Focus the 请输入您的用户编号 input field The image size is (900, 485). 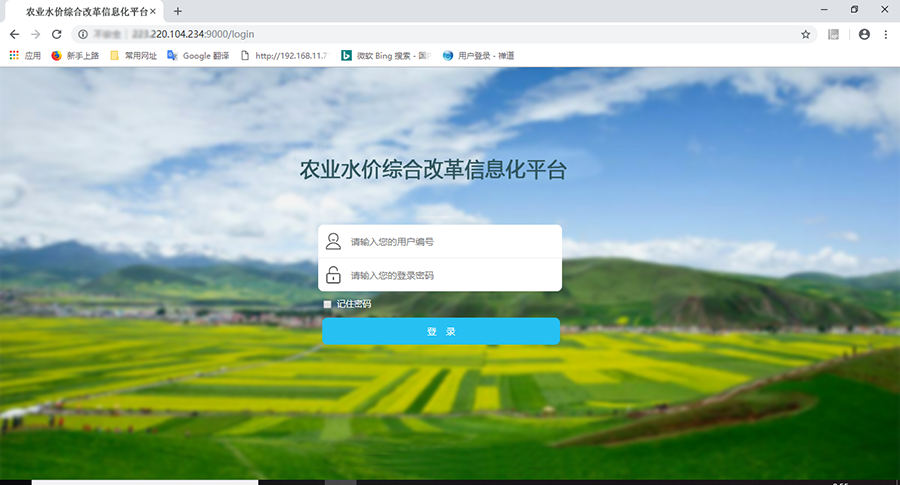tap(450, 242)
